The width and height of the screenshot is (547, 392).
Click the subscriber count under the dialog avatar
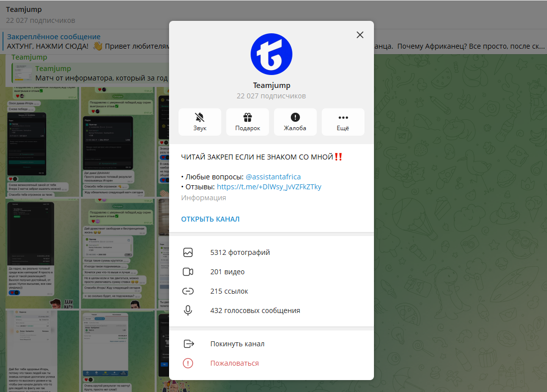[272, 96]
